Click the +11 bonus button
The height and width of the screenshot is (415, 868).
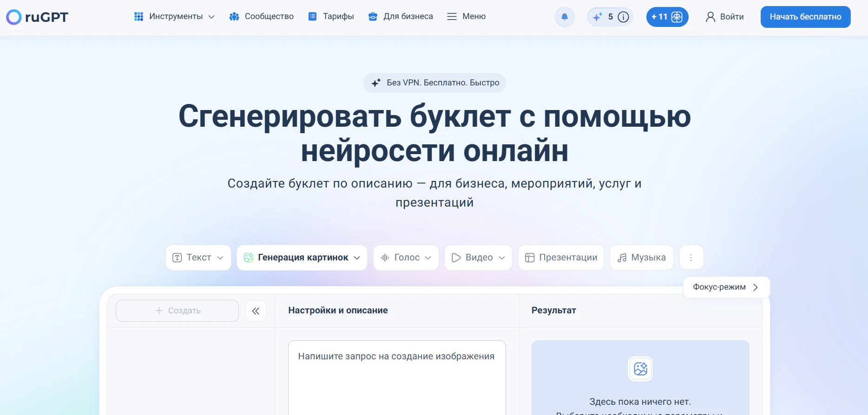(667, 17)
